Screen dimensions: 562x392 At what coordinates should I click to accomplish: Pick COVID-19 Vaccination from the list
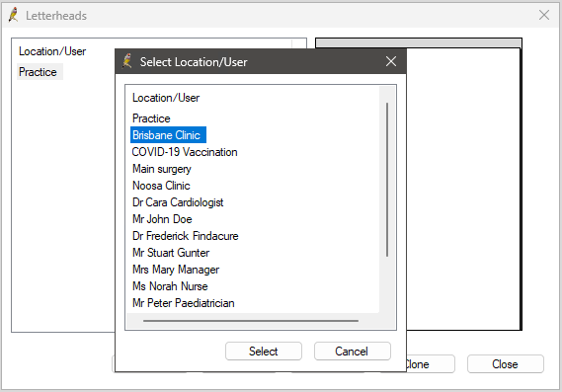pos(185,152)
